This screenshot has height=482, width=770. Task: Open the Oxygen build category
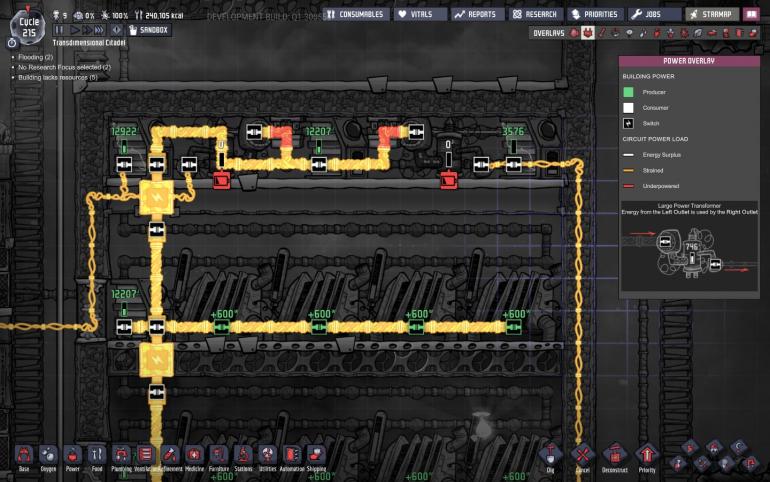pyautogui.click(x=47, y=455)
